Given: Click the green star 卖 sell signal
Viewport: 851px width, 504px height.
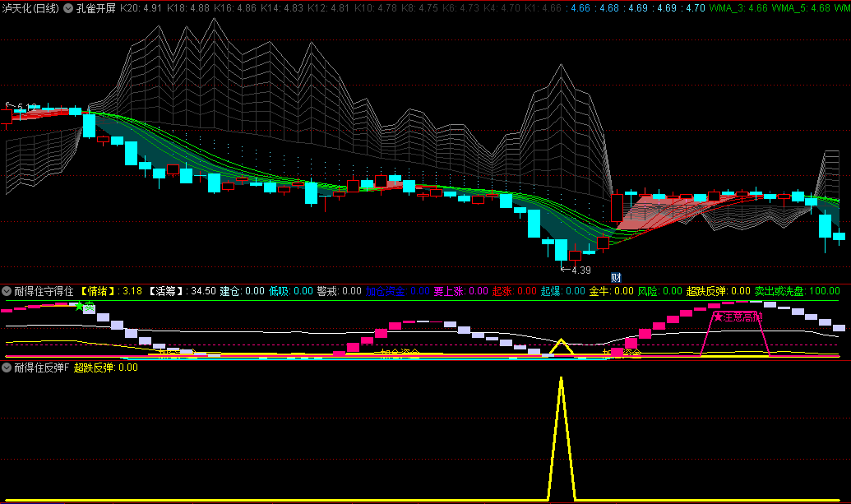Looking at the screenshot, I should tap(85, 307).
